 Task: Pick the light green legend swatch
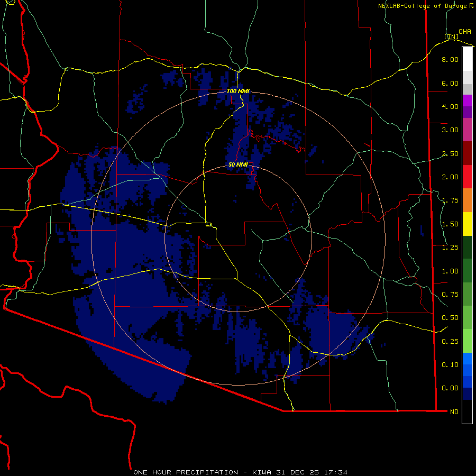pyautogui.click(x=467, y=341)
